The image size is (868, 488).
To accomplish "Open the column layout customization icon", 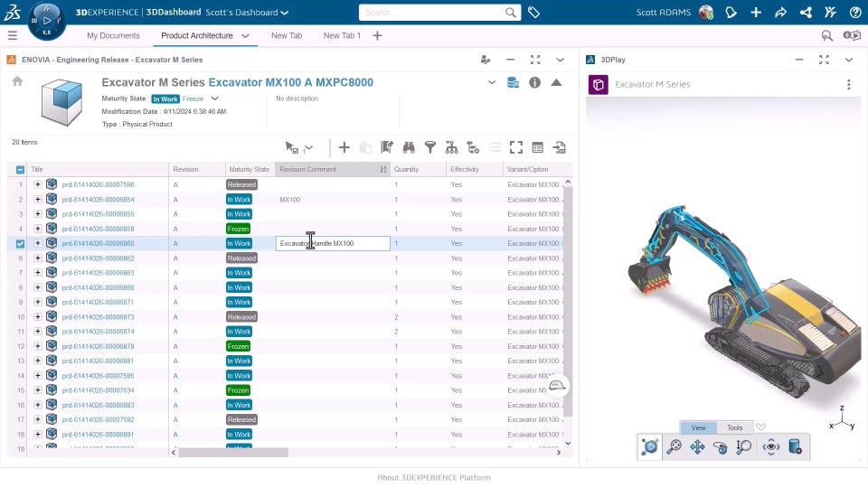I will coord(537,147).
